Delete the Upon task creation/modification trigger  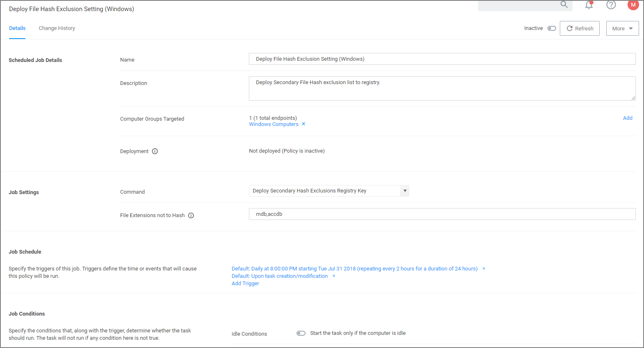coord(334,276)
